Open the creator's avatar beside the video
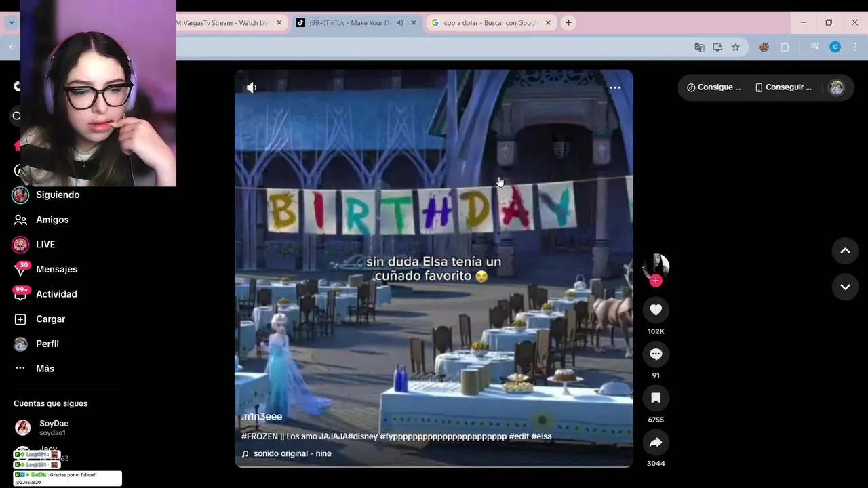 coord(656,266)
